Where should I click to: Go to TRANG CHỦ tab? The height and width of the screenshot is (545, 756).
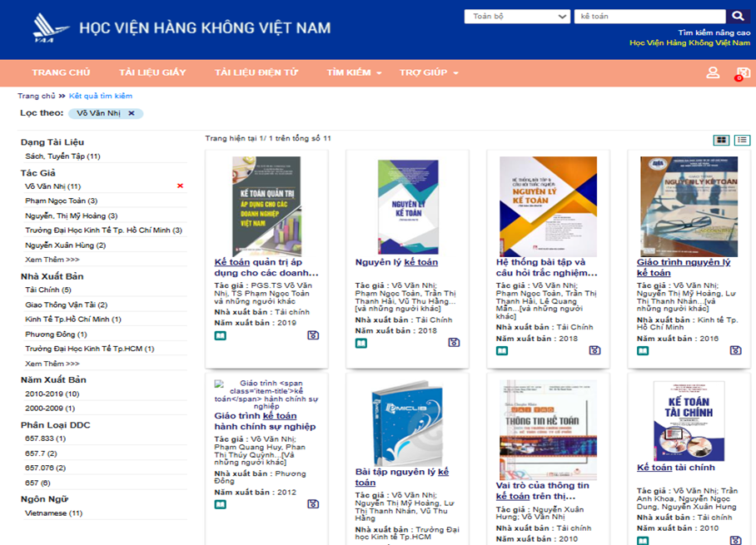tap(61, 72)
